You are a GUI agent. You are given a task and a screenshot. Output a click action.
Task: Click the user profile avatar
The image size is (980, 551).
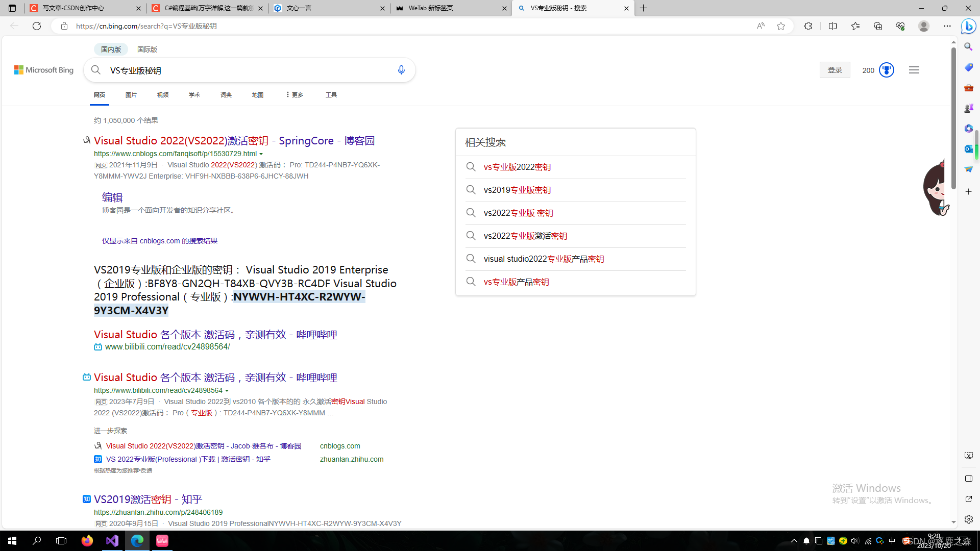(x=924, y=26)
